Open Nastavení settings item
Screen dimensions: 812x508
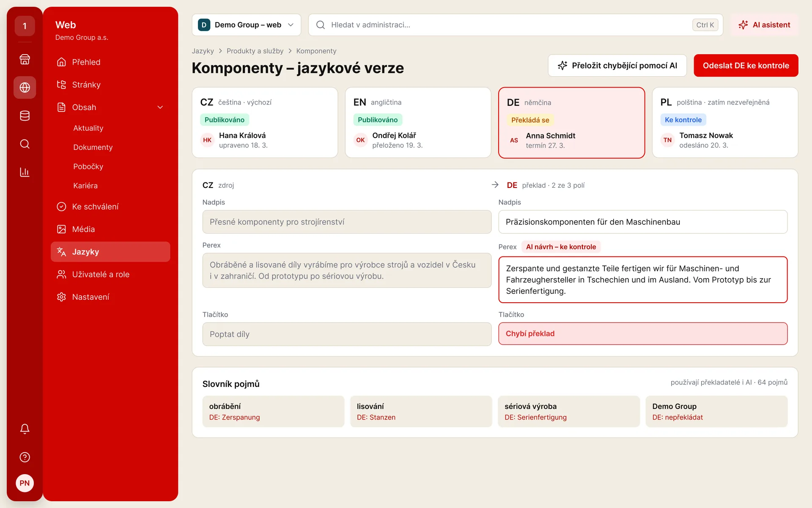click(110, 297)
